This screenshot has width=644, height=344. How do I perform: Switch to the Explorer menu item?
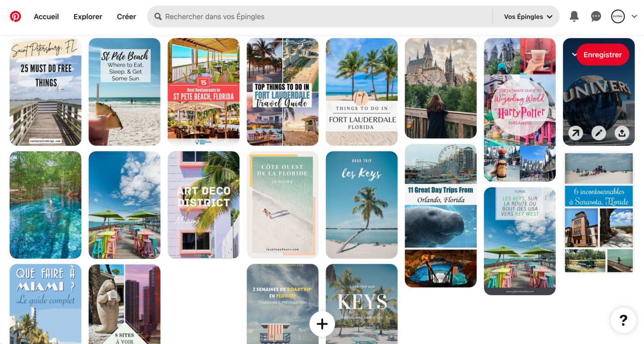(x=88, y=16)
